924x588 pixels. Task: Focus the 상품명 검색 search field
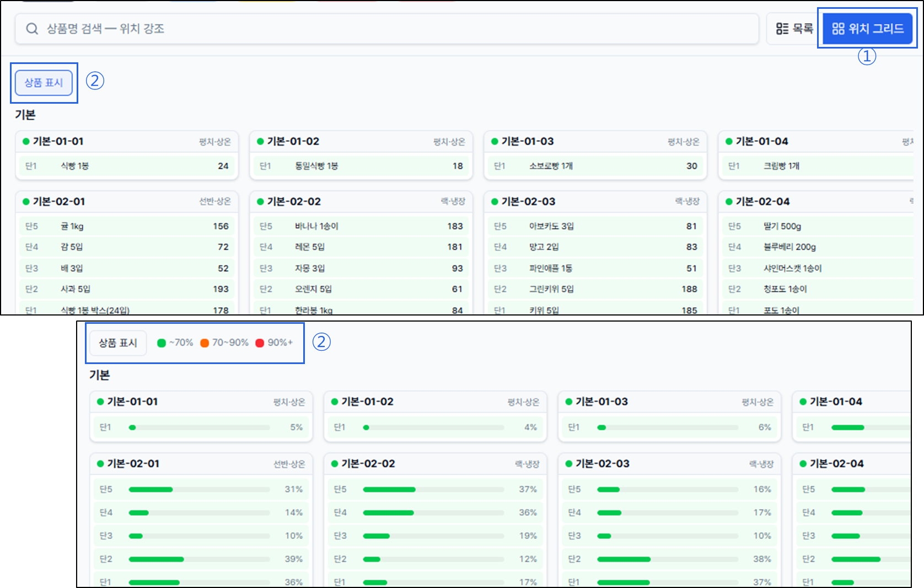tap(387, 29)
